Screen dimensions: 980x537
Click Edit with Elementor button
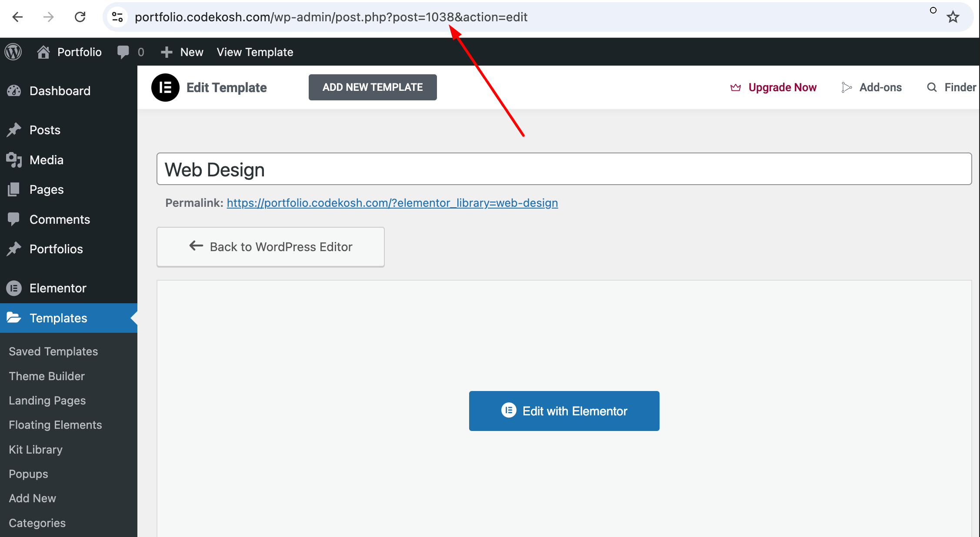tap(564, 411)
